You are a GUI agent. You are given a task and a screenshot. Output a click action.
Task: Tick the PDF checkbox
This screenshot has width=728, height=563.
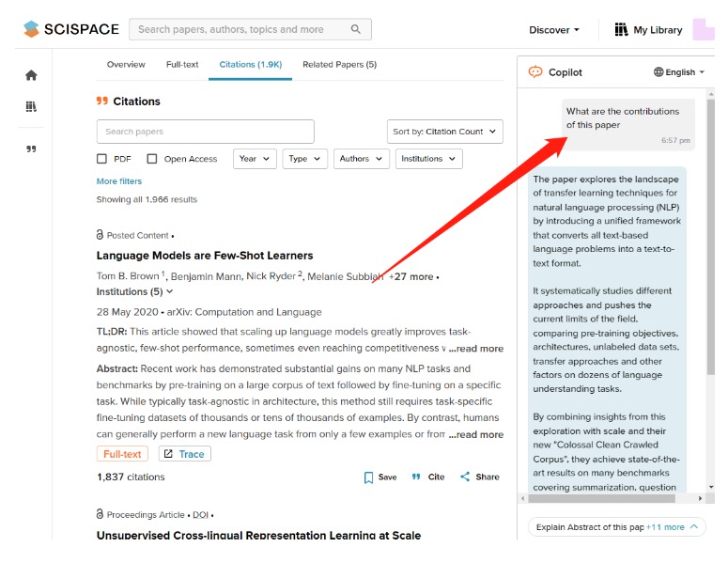click(x=101, y=159)
